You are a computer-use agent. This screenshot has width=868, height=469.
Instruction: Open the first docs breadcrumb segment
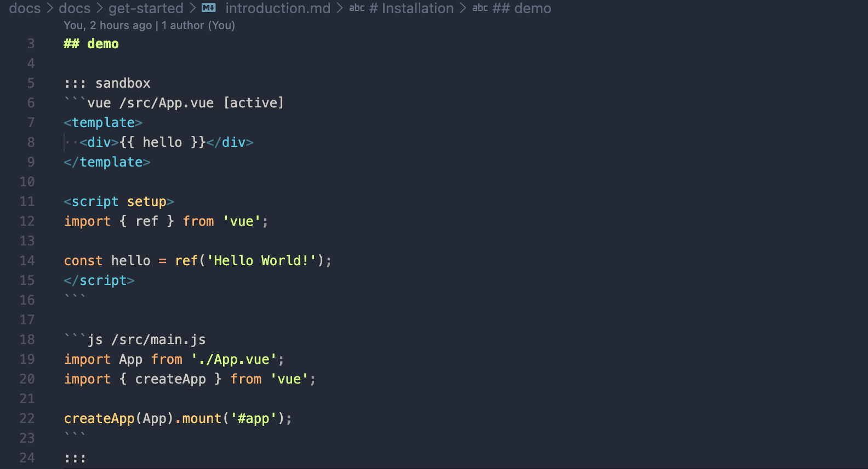[x=25, y=8]
